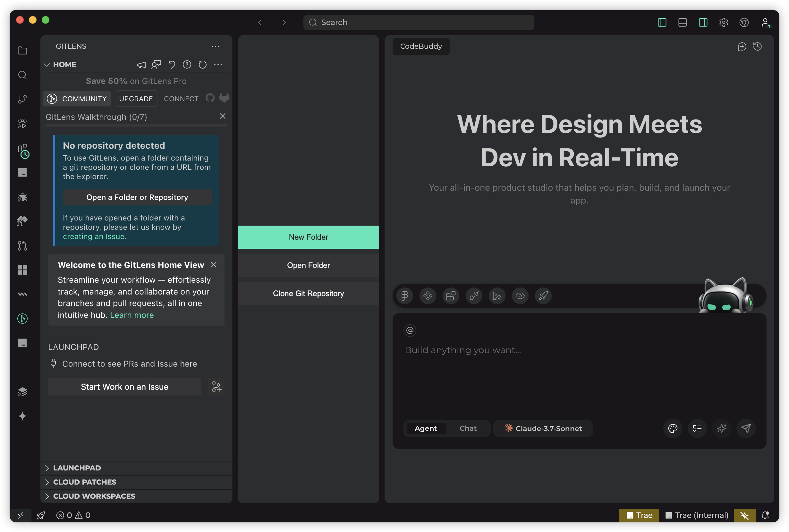Click the 'creating an Issue' link
Image resolution: width=789 pixels, height=532 pixels.
pos(94,237)
